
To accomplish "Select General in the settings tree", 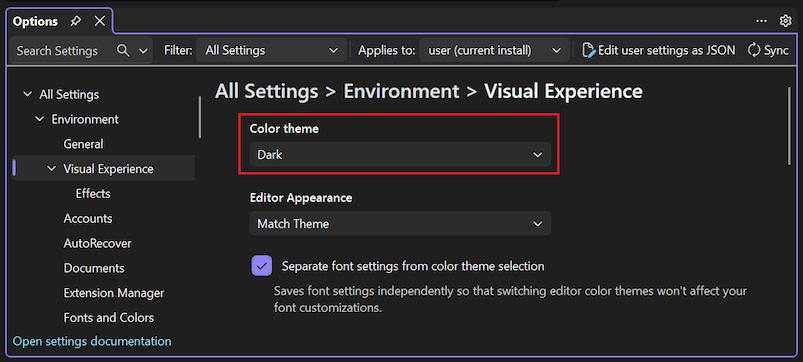I will (x=83, y=144).
